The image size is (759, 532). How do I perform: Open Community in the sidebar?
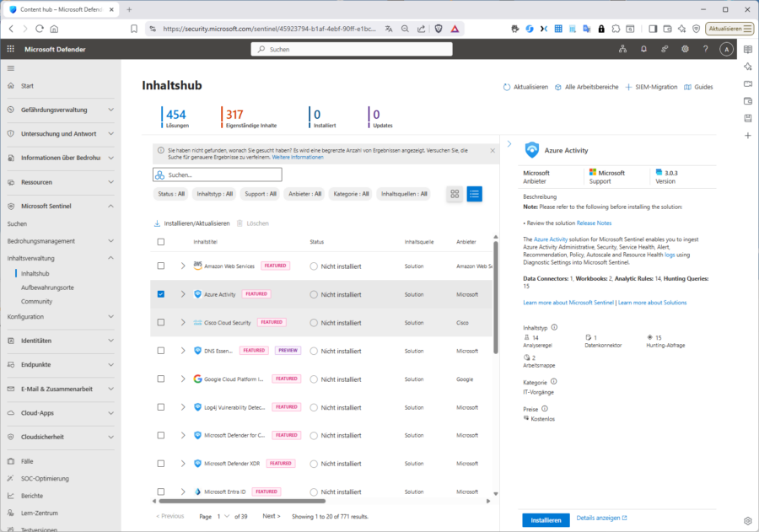[x=36, y=301]
